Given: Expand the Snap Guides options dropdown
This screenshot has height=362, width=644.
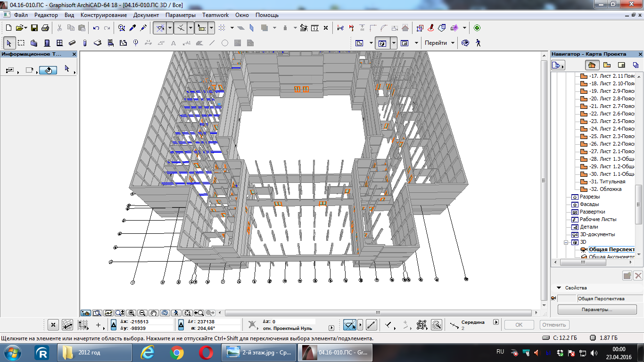Looking at the screenshot, I should click(x=191, y=28).
